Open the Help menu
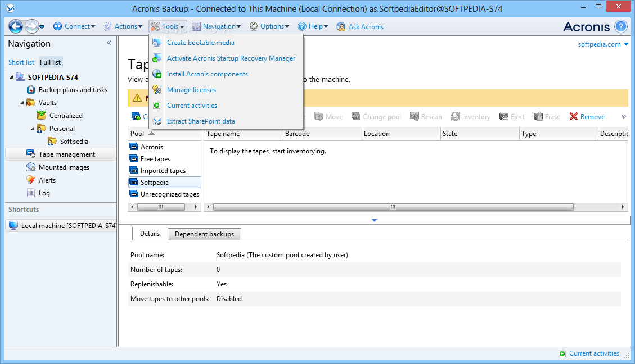 (x=313, y=26)
